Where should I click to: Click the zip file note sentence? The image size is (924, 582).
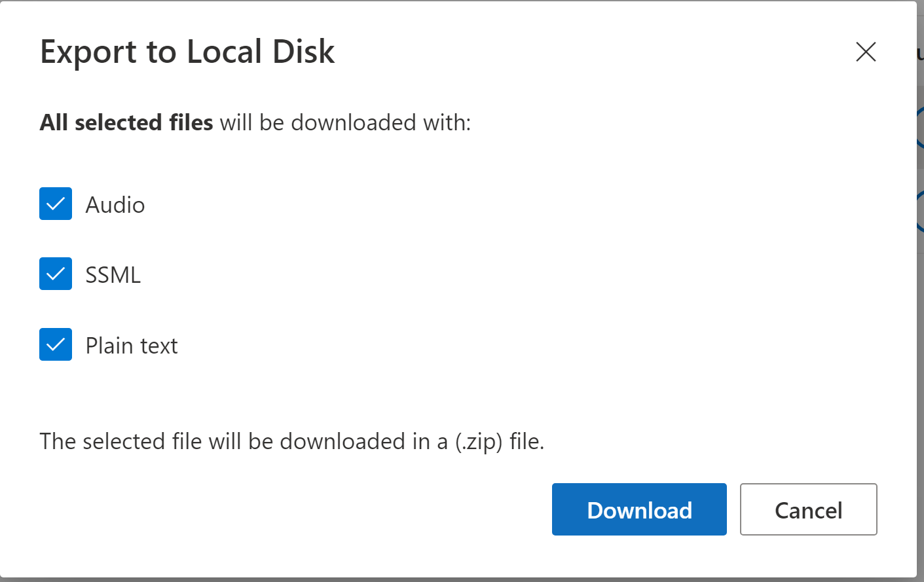(x=292, y=442)
